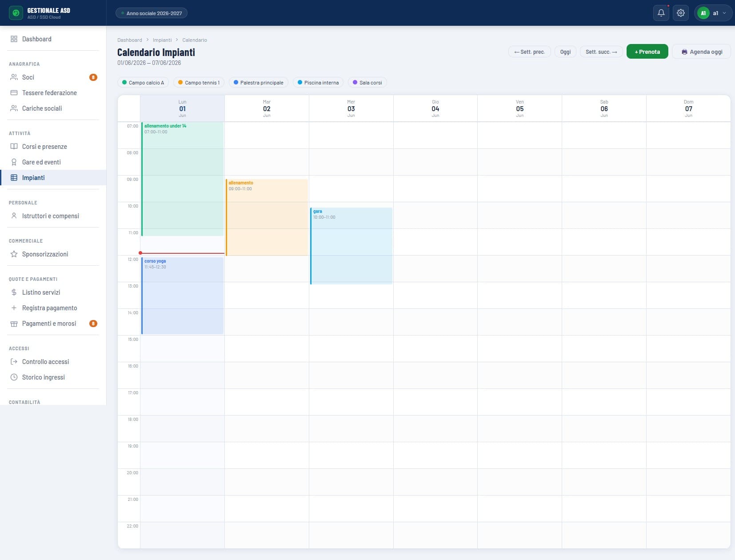The height and width of the screenshot is (560, 735).
Task: Open the notifications bell
Action: 661,13
